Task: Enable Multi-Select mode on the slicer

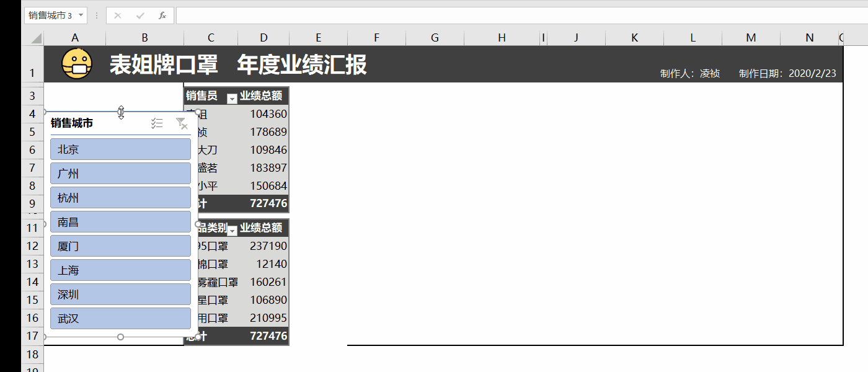Action: pyautogui.click(x=157, y=123)
